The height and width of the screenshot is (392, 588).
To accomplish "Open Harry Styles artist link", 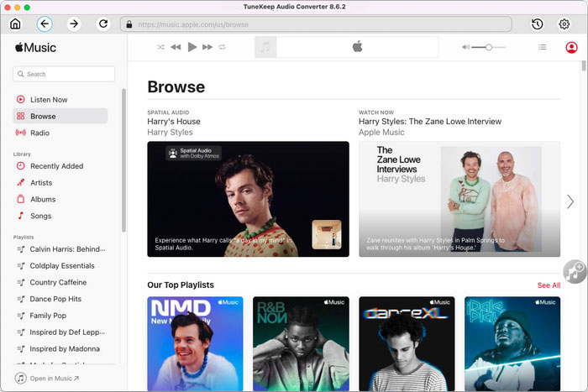I will coord(170,133).
